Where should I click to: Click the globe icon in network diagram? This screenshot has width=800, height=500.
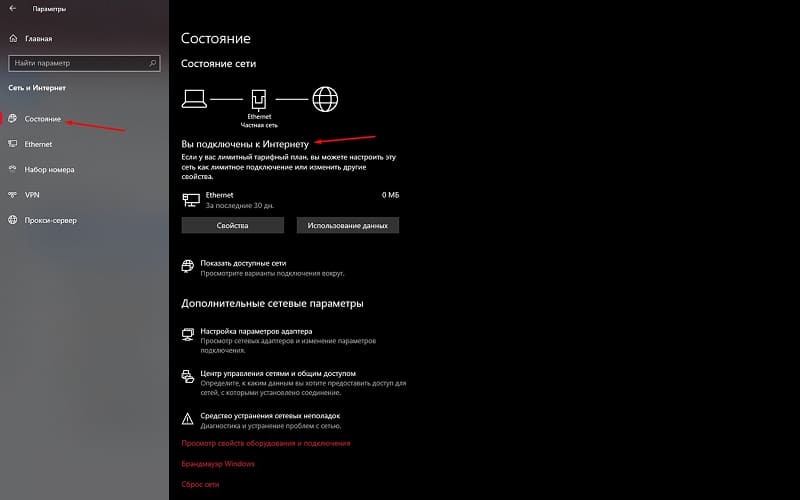point(325,99)
